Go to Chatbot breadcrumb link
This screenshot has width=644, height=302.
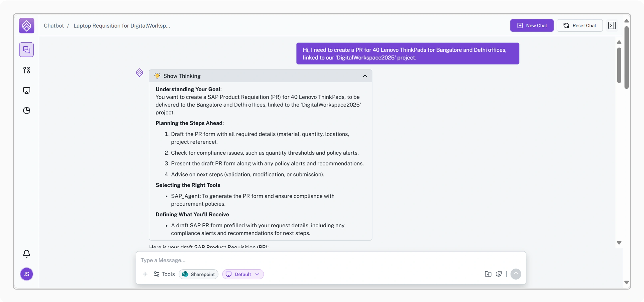[54, 25]
